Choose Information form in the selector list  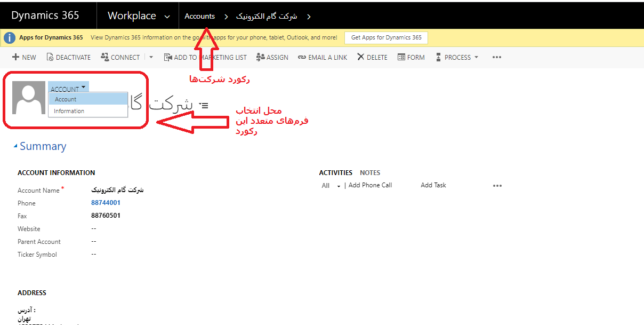[x=88, y=111]
